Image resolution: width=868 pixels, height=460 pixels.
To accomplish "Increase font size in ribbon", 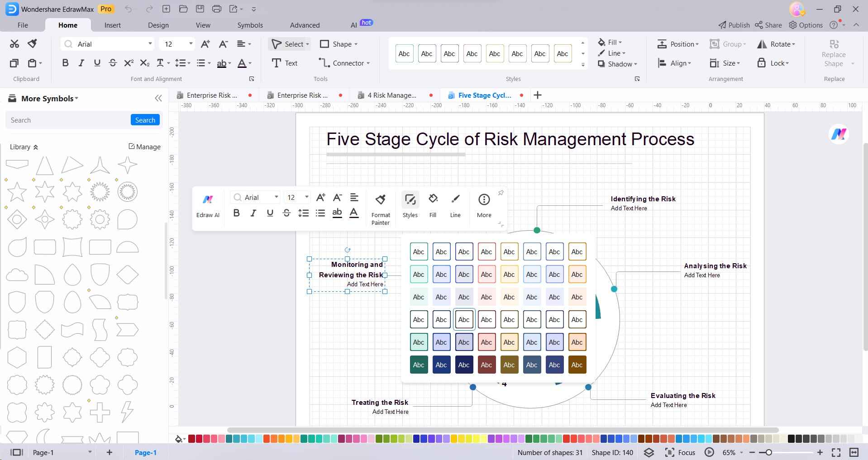I will [205, 44].
